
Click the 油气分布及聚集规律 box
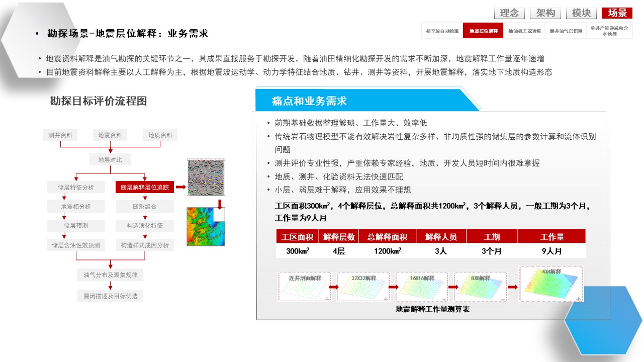[110, 275]
